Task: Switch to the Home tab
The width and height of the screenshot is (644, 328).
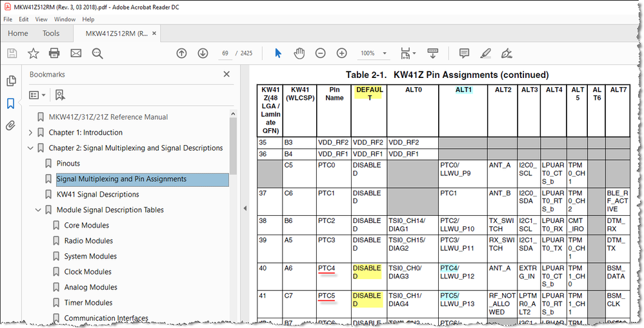Action: [x=18, y=34]
